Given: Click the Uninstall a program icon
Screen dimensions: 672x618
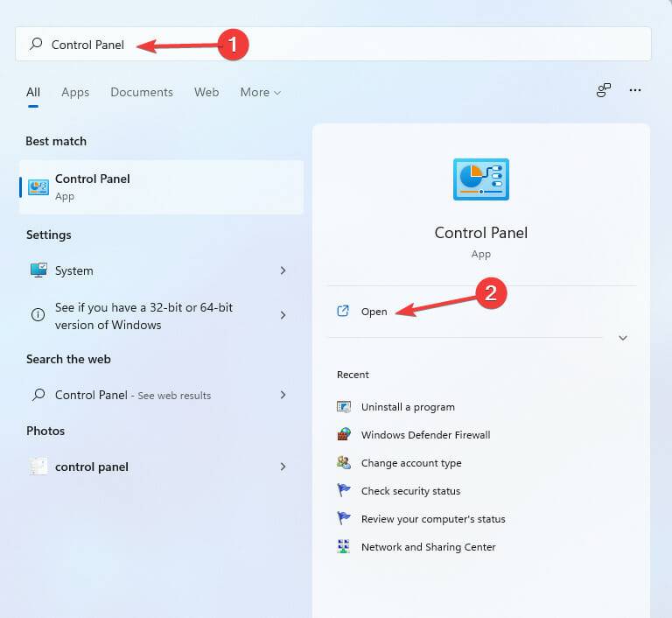Looking at the screenshot, I should [344, 406].
